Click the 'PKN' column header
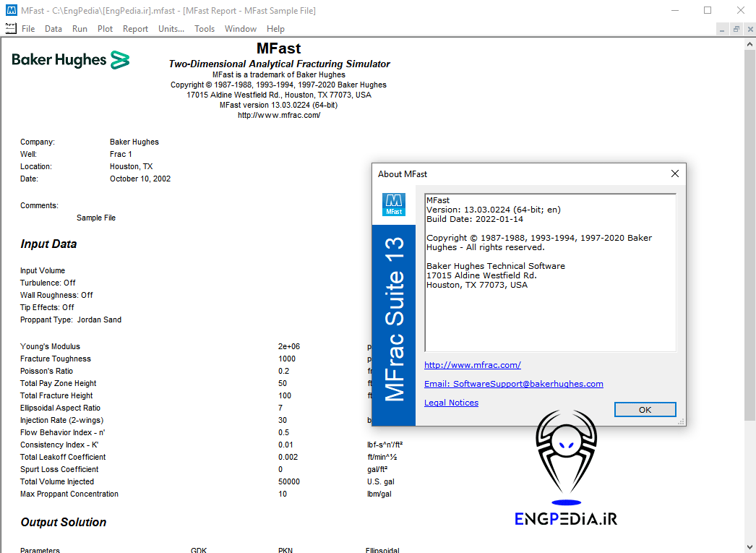This screenshot has height=553, width=756. click(285, 549)
